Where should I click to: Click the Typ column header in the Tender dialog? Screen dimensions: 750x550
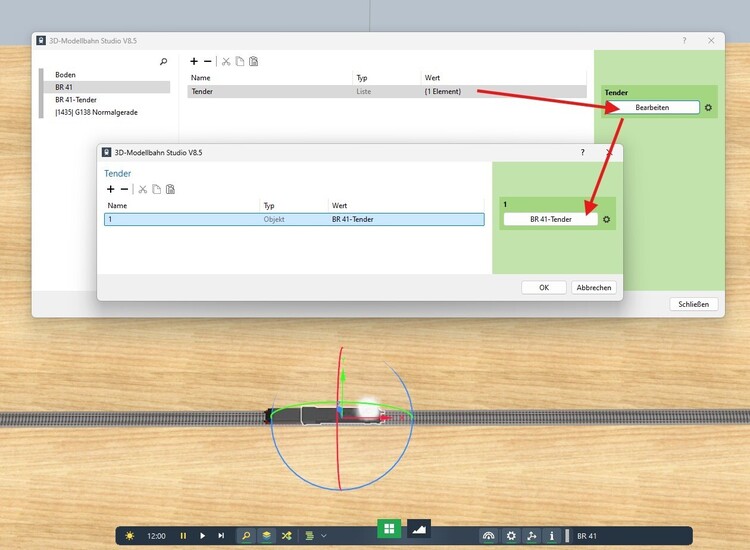[x=269, y=206]
